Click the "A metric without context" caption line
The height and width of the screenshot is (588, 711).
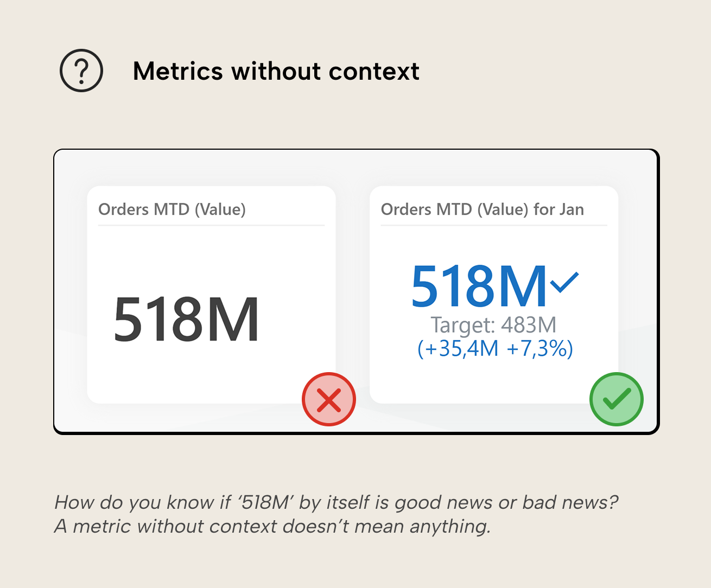coord(272,526)
